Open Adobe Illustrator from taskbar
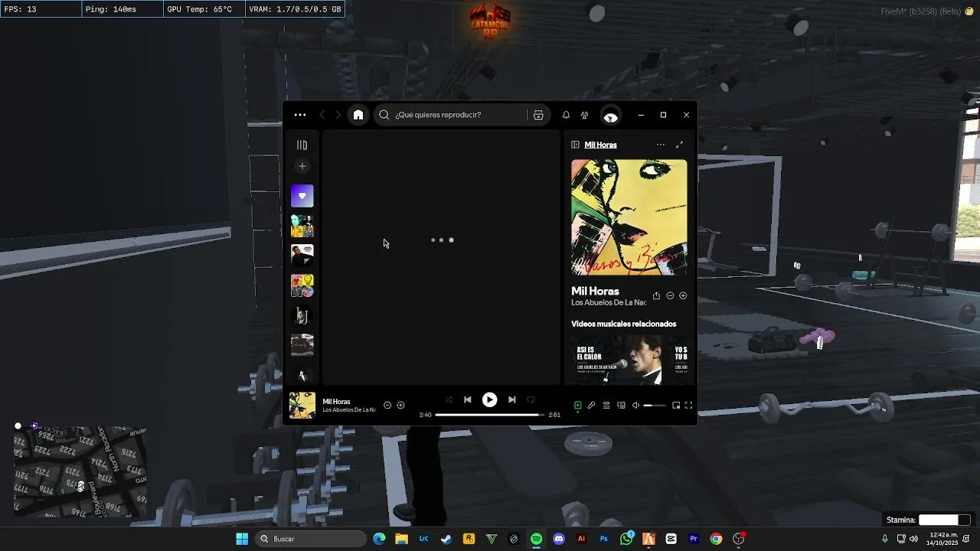Image resolution: width=980 pixels, height=551 pixels. pyautogui.click(x=581, y=539)
